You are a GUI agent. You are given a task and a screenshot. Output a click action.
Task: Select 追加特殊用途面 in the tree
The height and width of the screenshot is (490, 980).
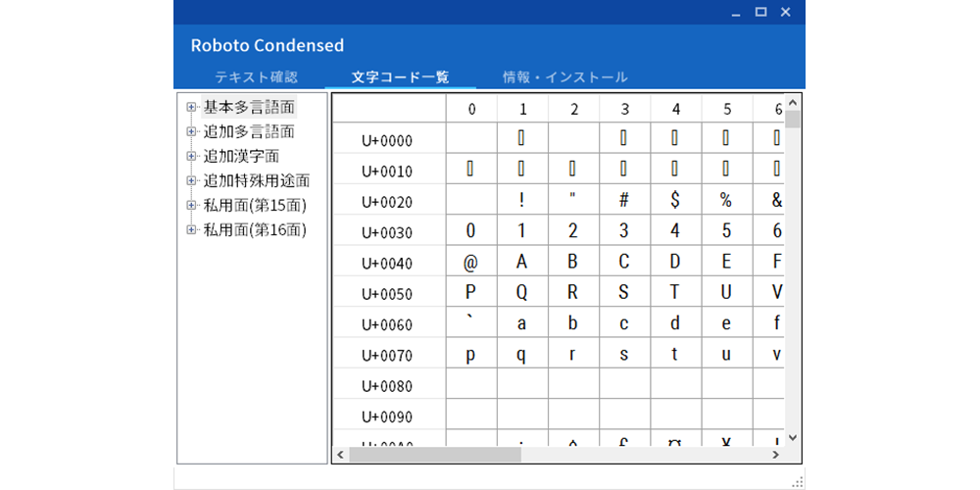[x=256, y=180]
